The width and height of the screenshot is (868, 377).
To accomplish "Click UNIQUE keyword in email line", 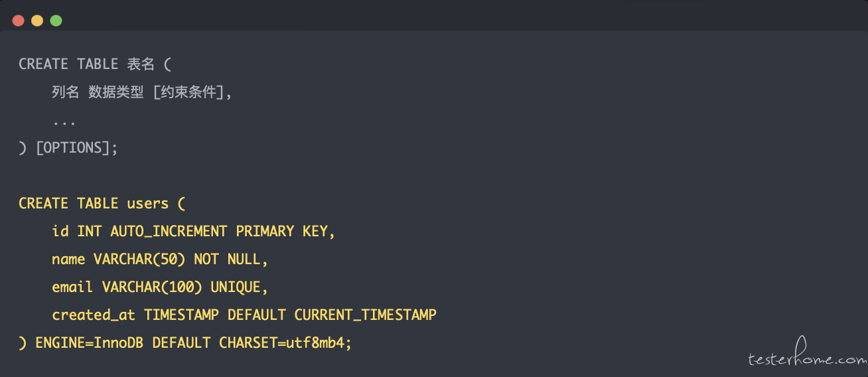I will click(236, 287).
